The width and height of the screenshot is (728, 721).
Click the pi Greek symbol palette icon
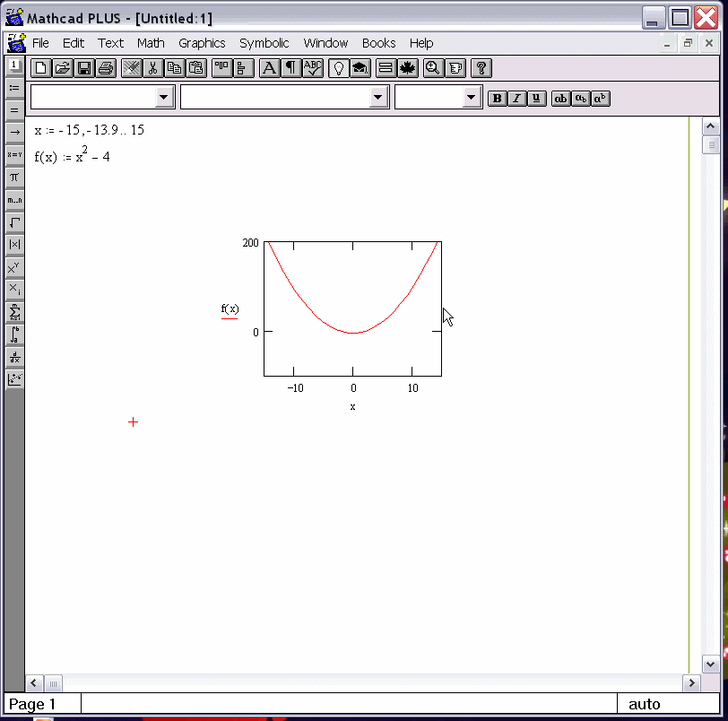14,178
